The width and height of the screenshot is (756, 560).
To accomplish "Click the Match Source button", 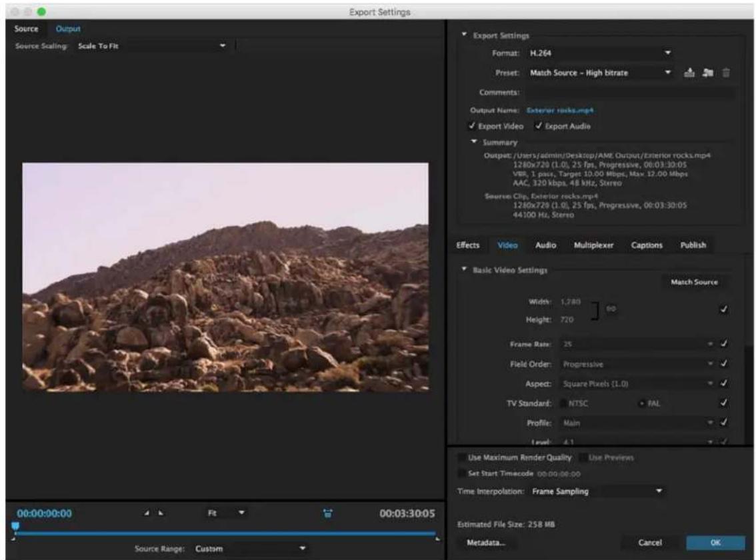I will (x=694, y=282).
